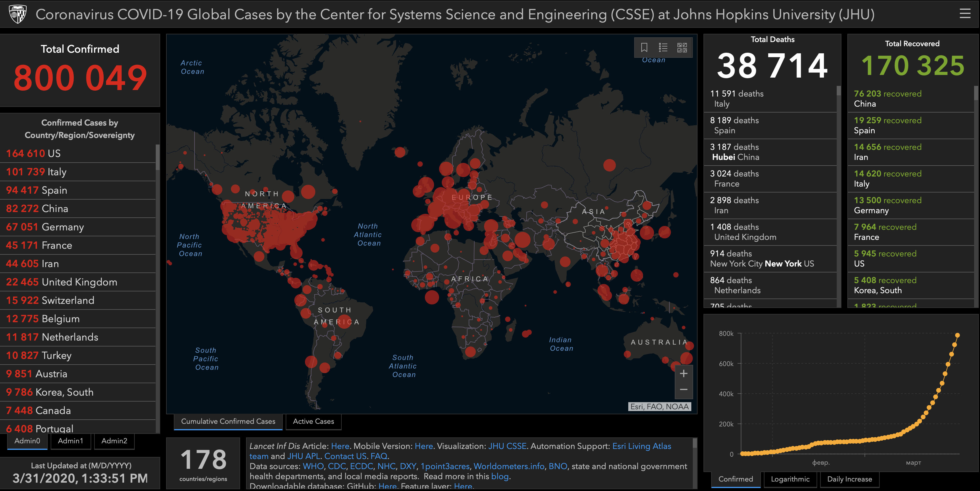
Task: Click the 11 591 deaths Italy entry
Action: [770, 99]
